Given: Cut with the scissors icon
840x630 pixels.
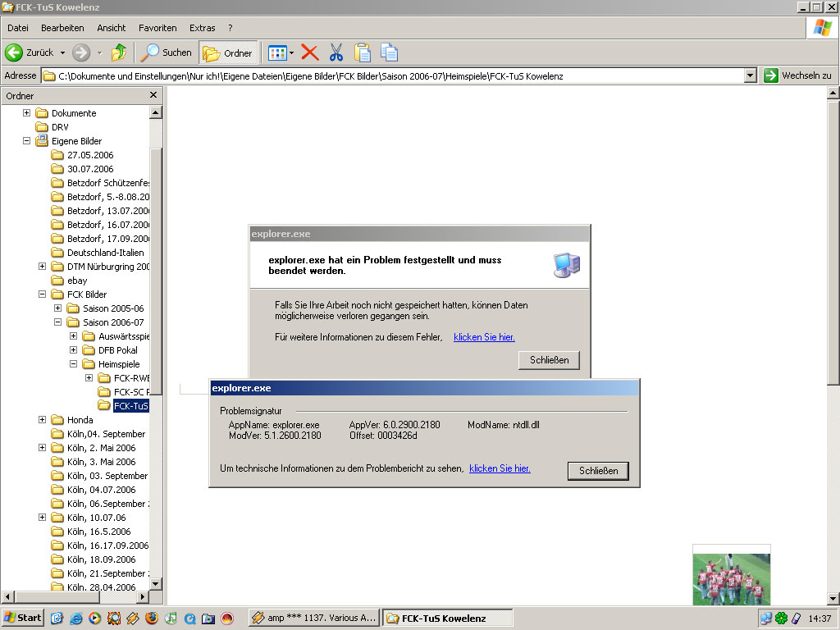Looking at the screenshot, I should [x=336, y=52].
